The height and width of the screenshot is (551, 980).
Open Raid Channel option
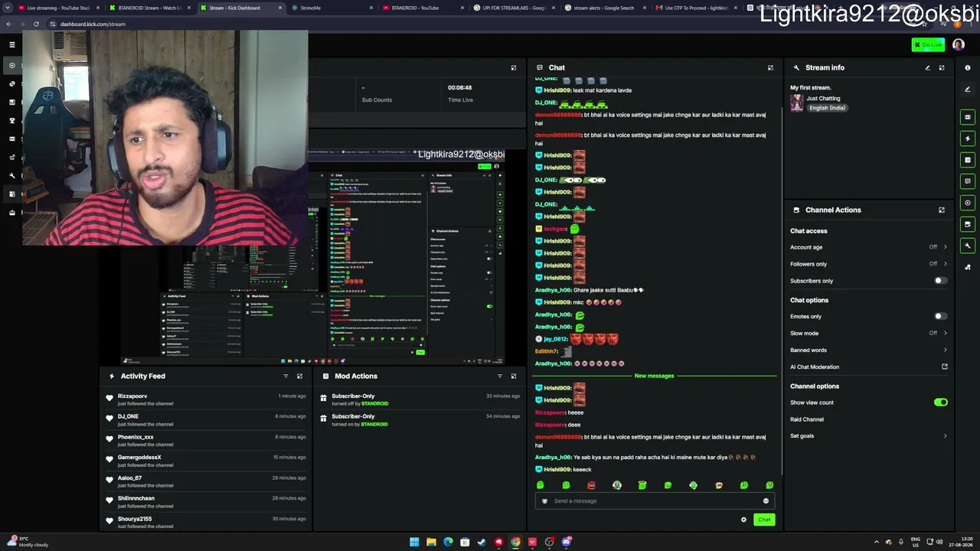point(807,419)
